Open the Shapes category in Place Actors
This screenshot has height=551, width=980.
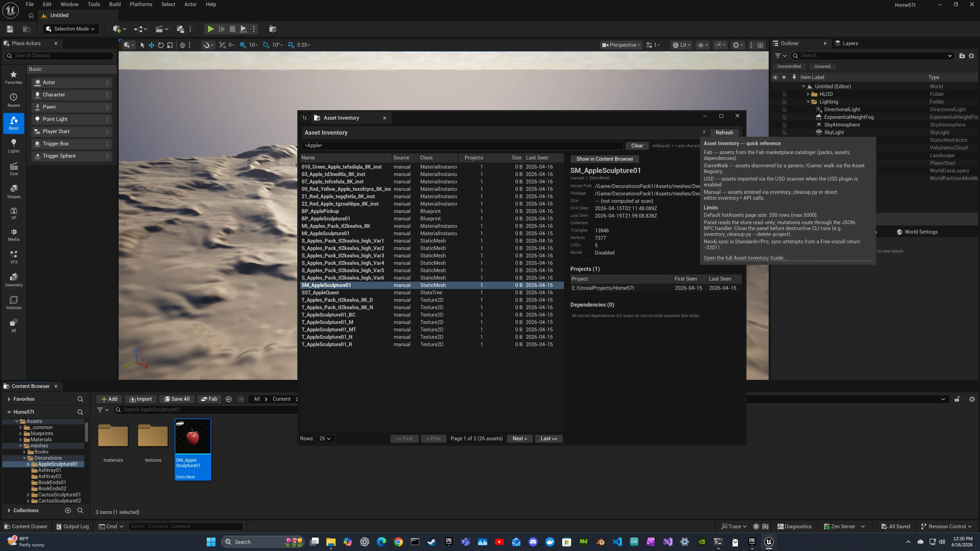pyautogui.click(x=14, y=192)
